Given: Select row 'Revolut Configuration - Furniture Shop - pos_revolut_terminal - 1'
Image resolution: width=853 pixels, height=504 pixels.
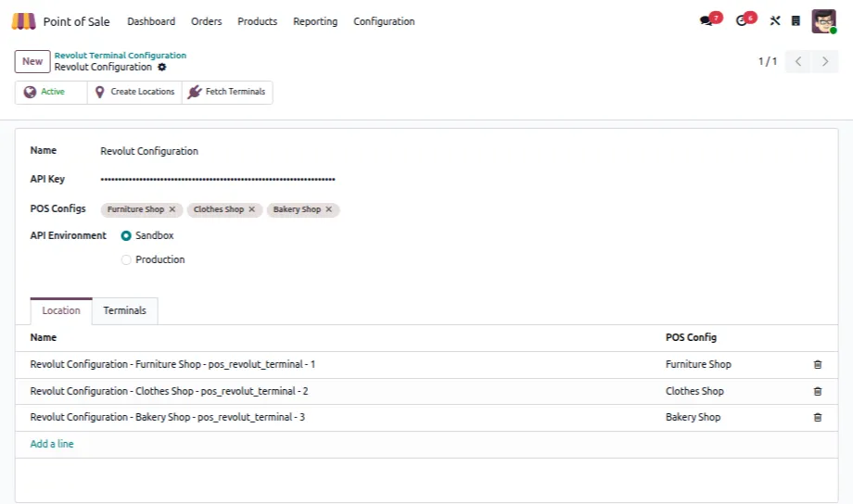Looking at the screenshot, I should pyautogui.click(x=172, y=364).
